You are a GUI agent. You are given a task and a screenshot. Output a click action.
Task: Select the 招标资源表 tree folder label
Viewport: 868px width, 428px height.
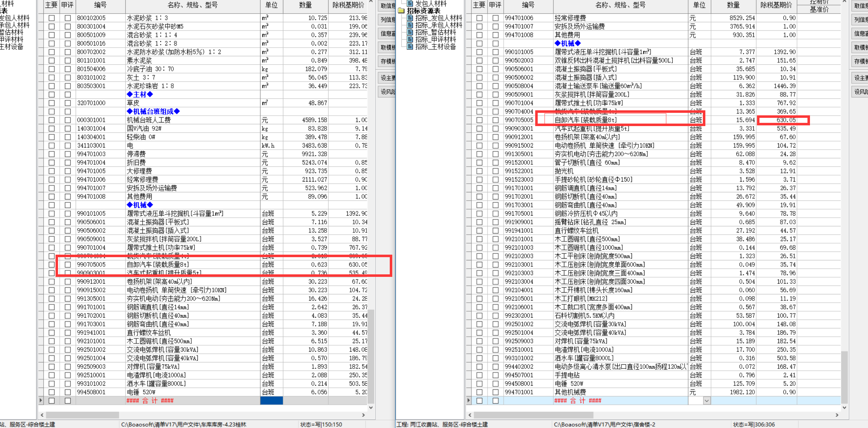click(x=424, y=11)
